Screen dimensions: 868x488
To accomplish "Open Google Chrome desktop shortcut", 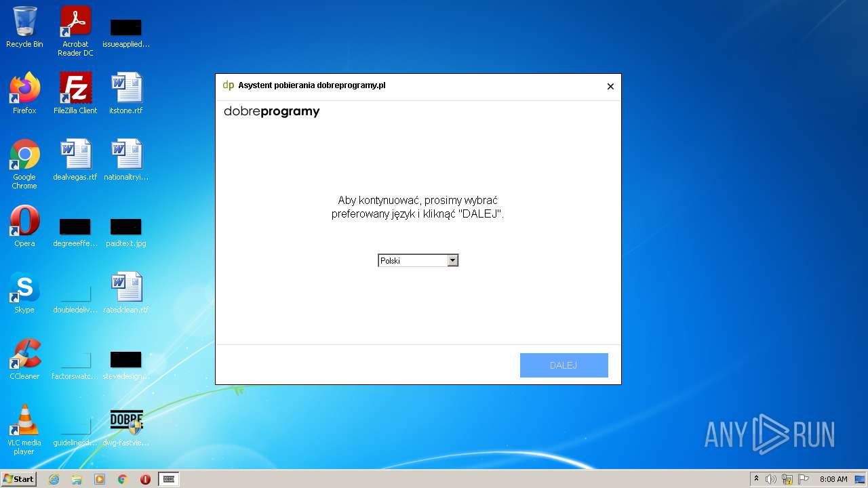I will 24,164.
